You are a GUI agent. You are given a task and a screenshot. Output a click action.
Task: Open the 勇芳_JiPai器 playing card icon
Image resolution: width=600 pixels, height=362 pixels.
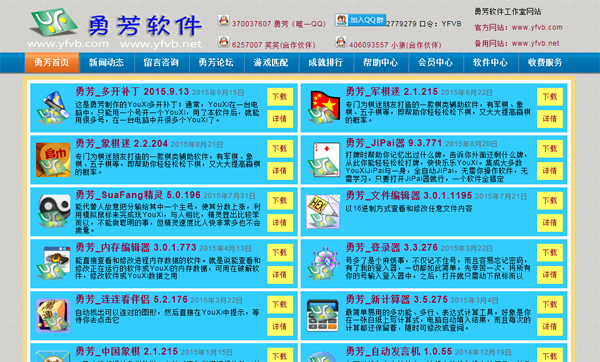(324, 160)
